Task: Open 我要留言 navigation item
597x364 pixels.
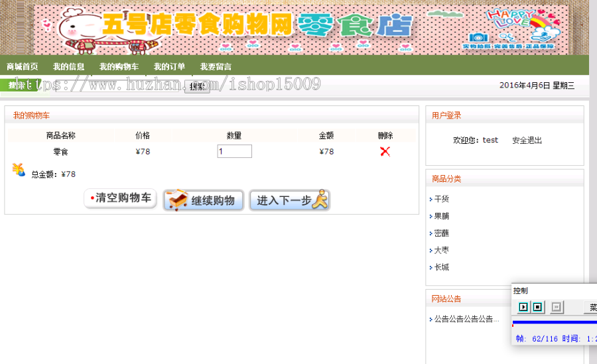Action: click(x=216, y=66)
